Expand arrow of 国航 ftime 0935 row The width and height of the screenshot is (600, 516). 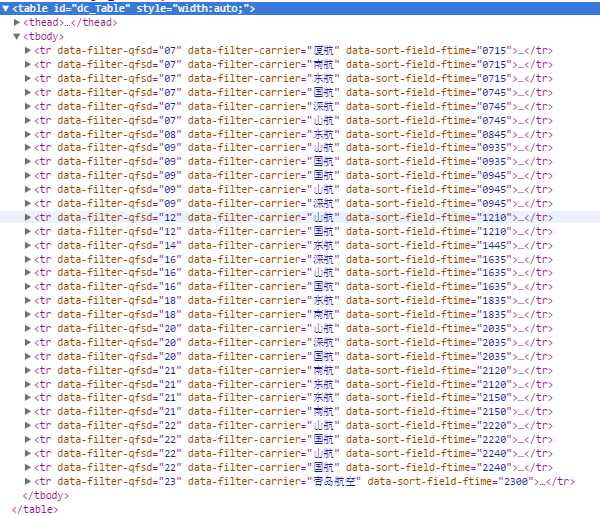click(28, 161)
